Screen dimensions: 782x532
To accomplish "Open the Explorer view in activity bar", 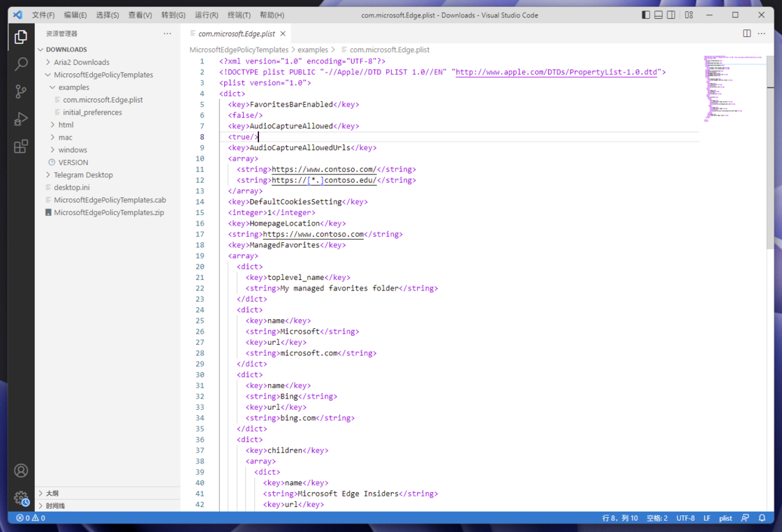I will pos(21,37).
